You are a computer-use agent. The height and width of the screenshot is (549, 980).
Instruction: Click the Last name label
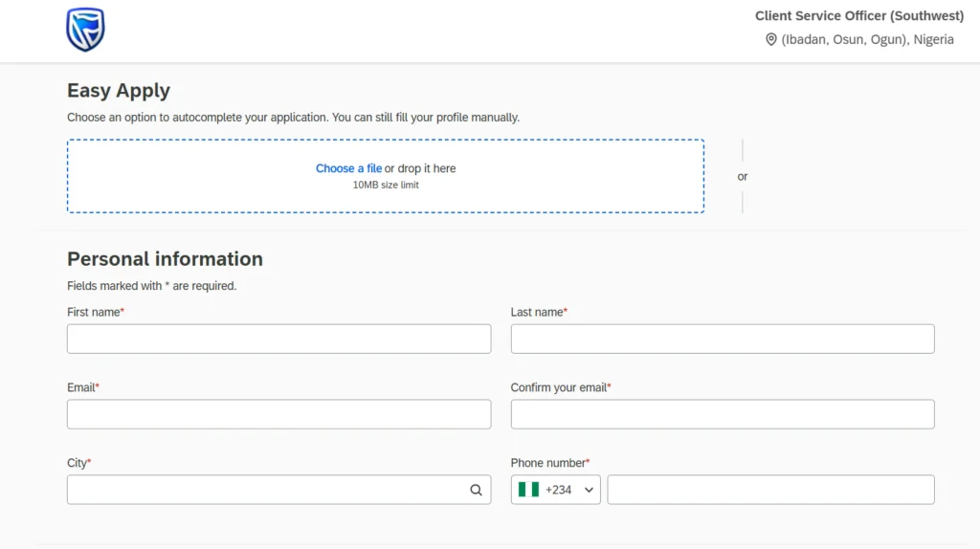539,313
